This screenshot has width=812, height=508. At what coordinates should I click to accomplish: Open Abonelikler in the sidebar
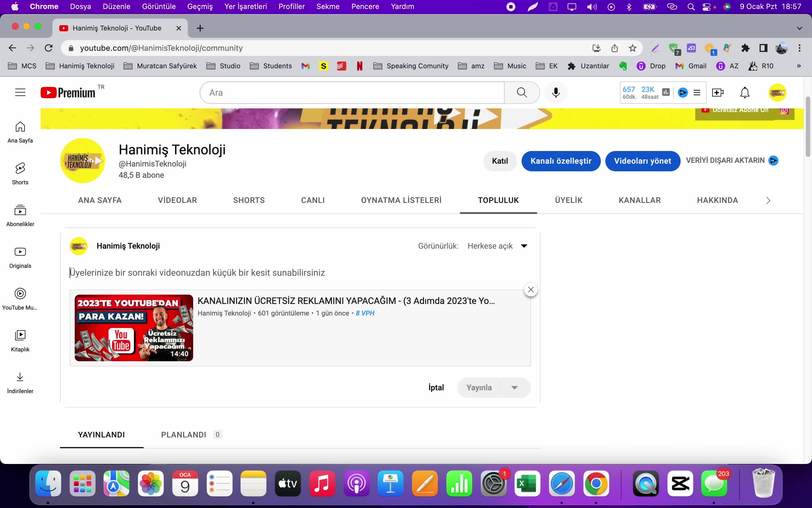(20, 216)
